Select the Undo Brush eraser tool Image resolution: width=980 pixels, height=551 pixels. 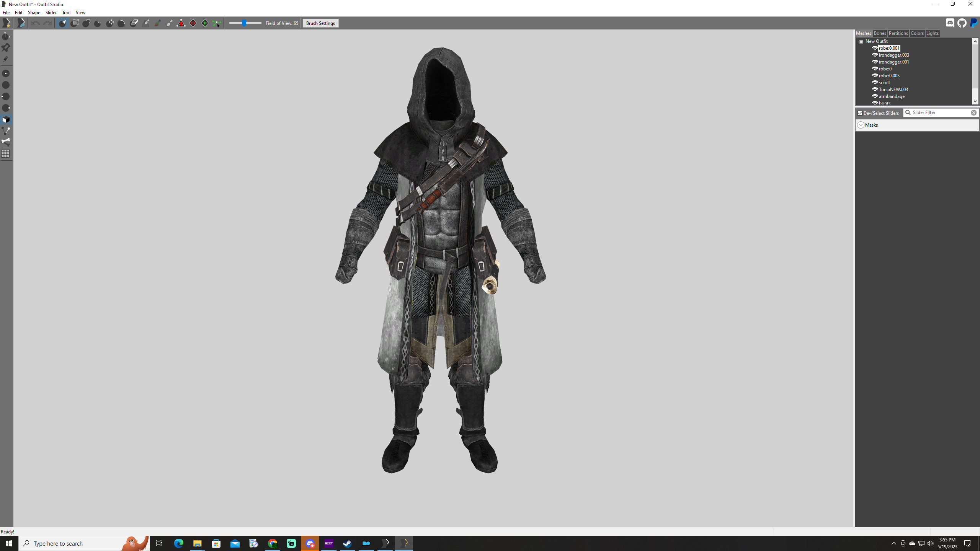[134, 23]
